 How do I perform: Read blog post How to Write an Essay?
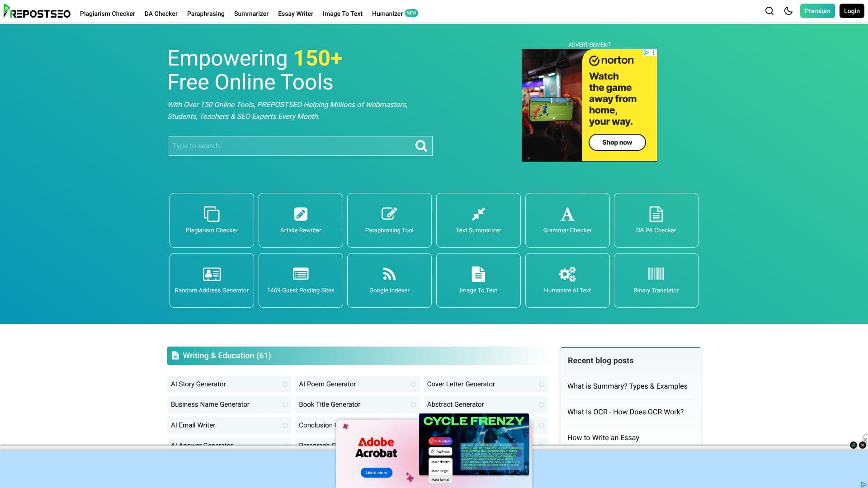[x=603, y=438]
